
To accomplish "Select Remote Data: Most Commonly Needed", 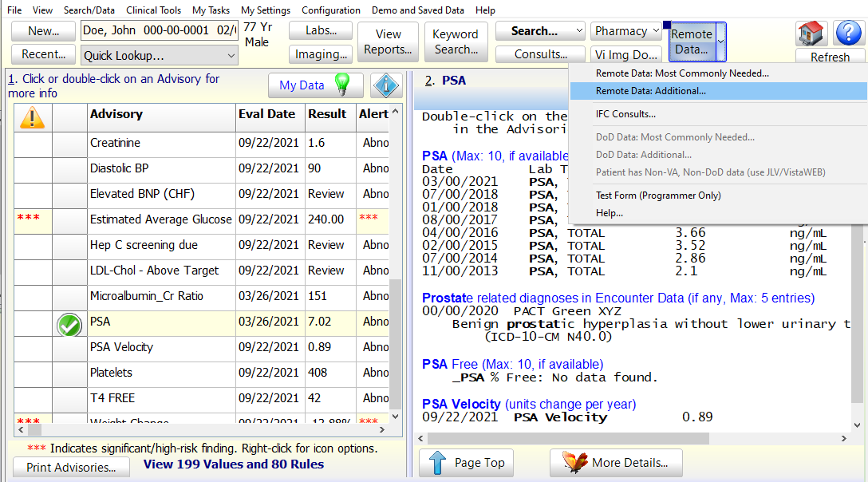I will click(718, 73).
